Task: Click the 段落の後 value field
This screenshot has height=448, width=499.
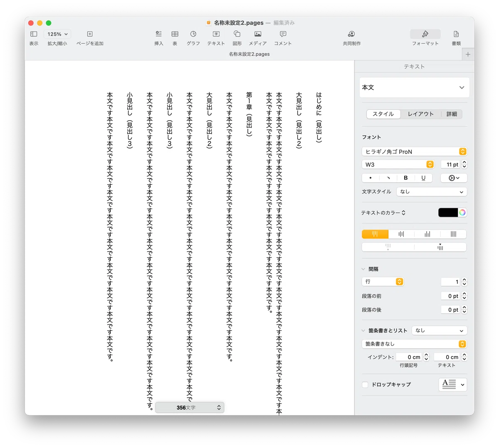Action: [x=451, y=309]
